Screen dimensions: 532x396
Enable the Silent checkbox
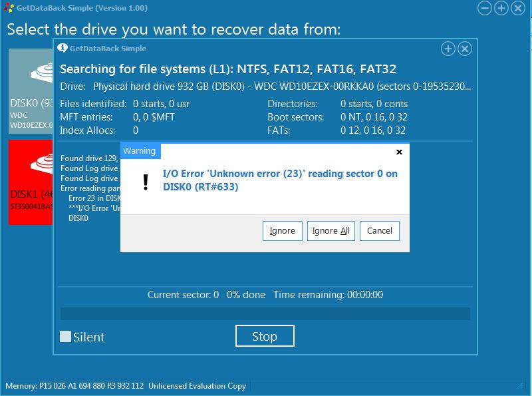(x=65, y=337)
